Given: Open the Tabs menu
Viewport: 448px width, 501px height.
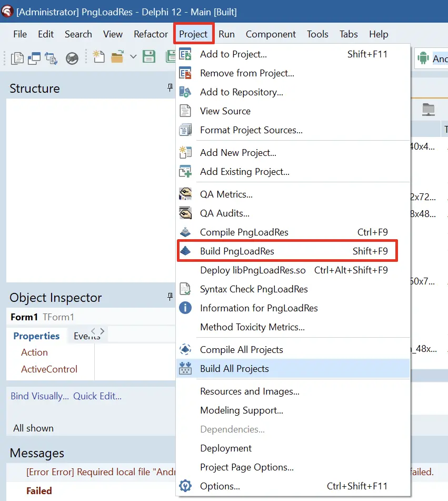Looking at the screenshot, I should click(x=349, y=34).
